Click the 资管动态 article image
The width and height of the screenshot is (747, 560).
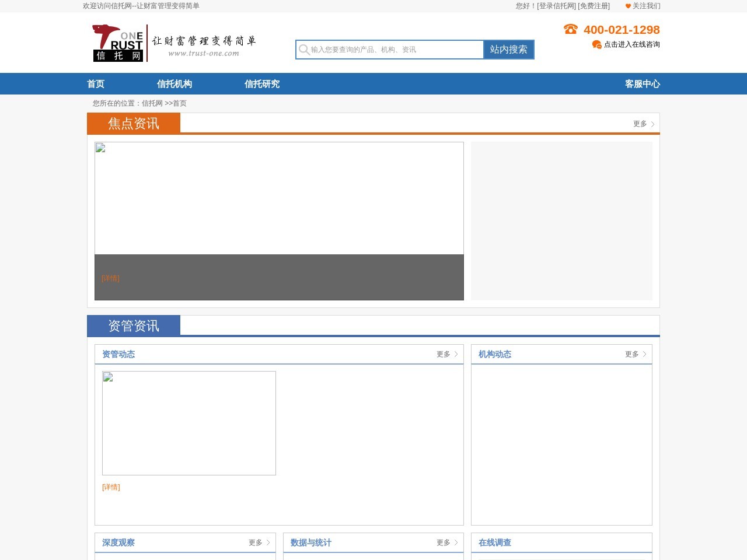[x=189, y=423]
